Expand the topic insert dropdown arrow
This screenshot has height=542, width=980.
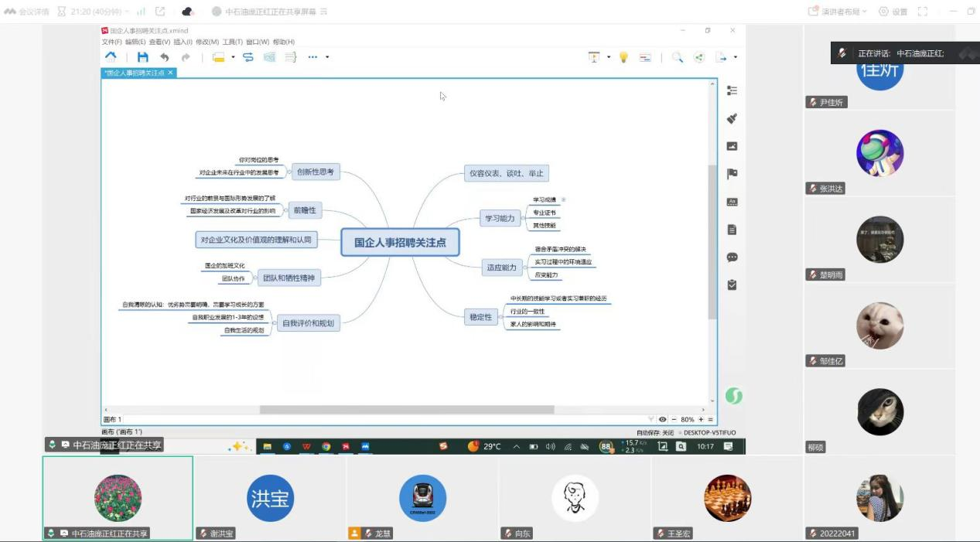[233, 57]
